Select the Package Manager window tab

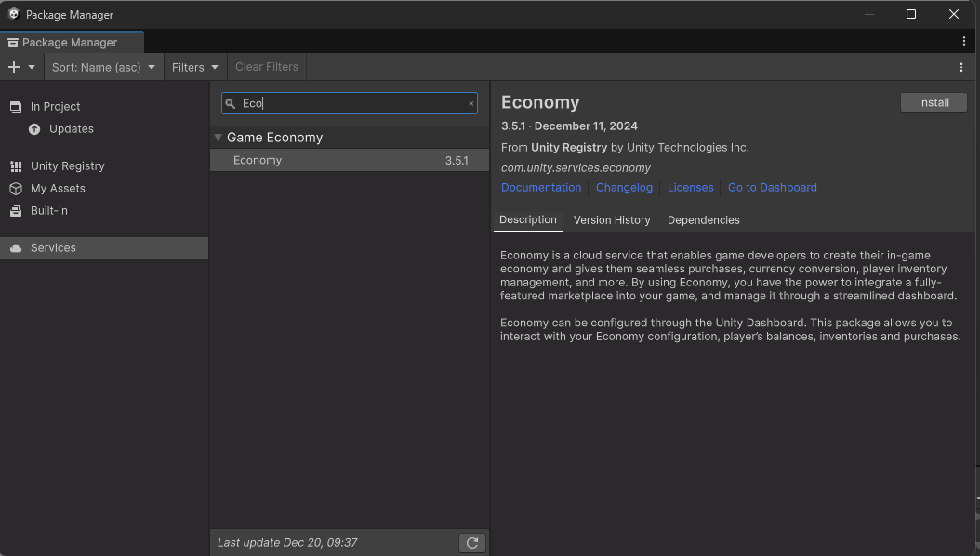[72, 43]
